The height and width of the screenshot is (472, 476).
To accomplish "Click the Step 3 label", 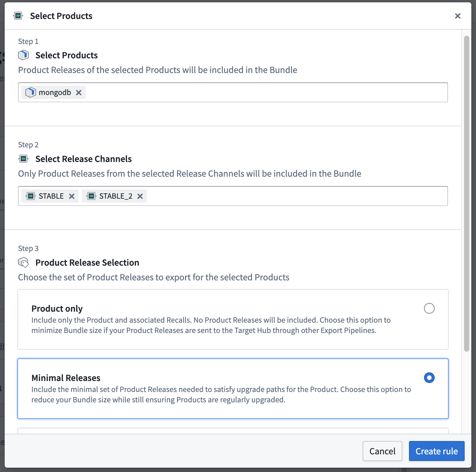I will click(28, 248).
